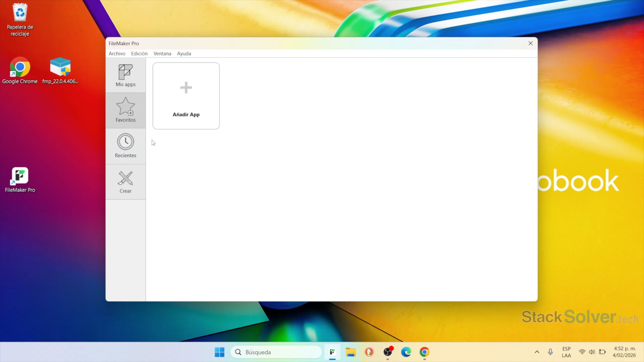
Task: Open the Ayuda menu
Action: 184,54
